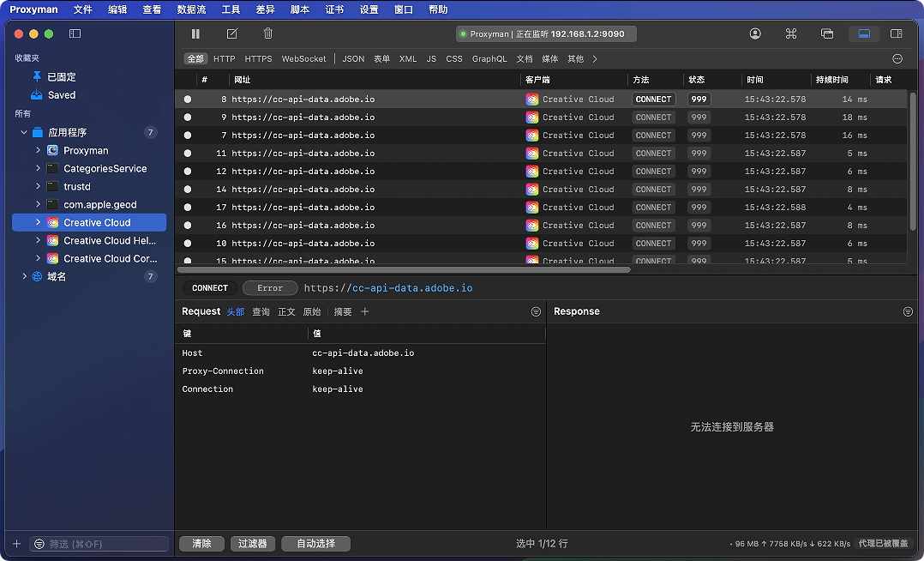Screen dimensions: 924x561
Task: Expand the Proxyman app tree item
Action: (x=39, y=150)
